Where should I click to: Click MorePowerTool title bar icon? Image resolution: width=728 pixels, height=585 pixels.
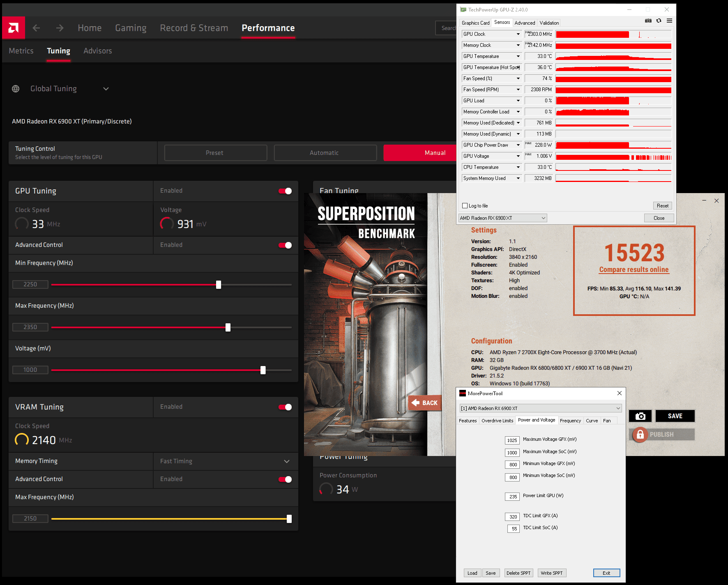click(463, 393)
